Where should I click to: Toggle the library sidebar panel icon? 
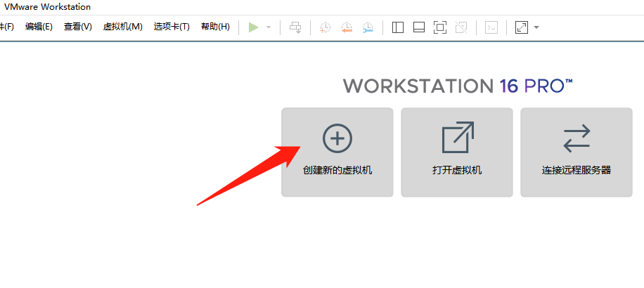397,27
